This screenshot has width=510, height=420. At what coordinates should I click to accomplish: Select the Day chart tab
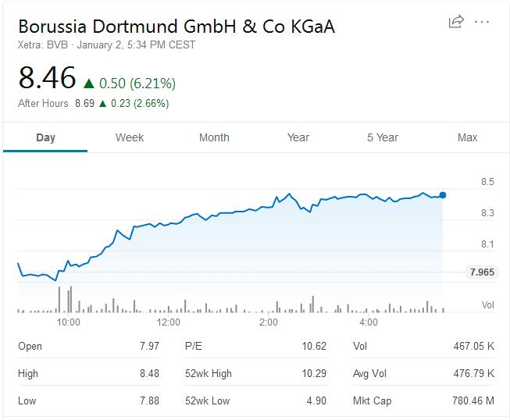click(x=45, y=137)
